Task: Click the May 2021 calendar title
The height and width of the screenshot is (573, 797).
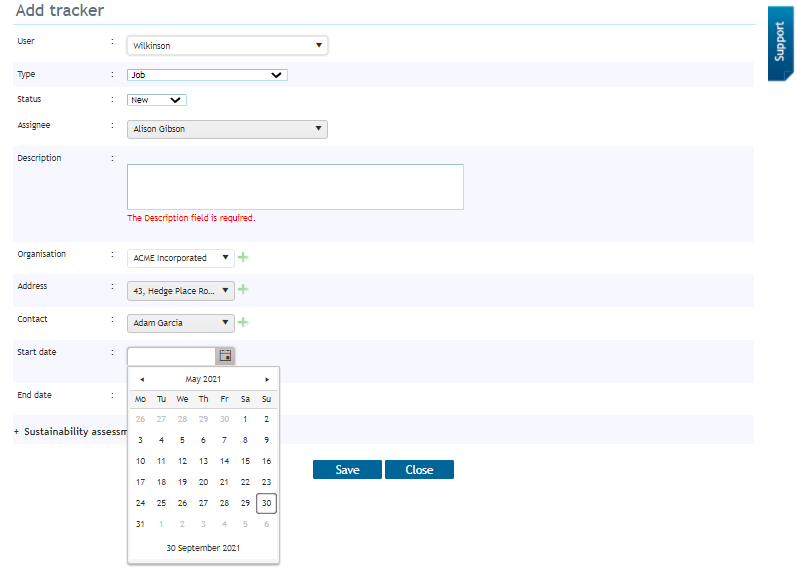Action: [x=203, y=379]
